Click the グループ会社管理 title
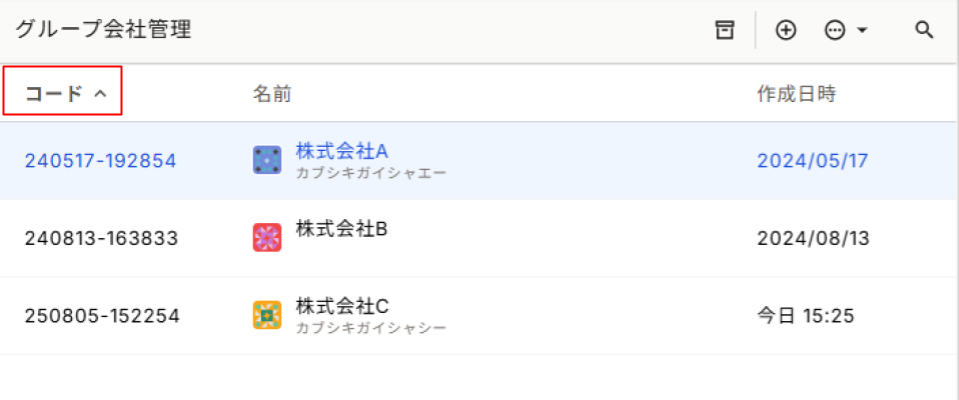The height and width of the screenshot is (400, 959). tap(103, 30)
